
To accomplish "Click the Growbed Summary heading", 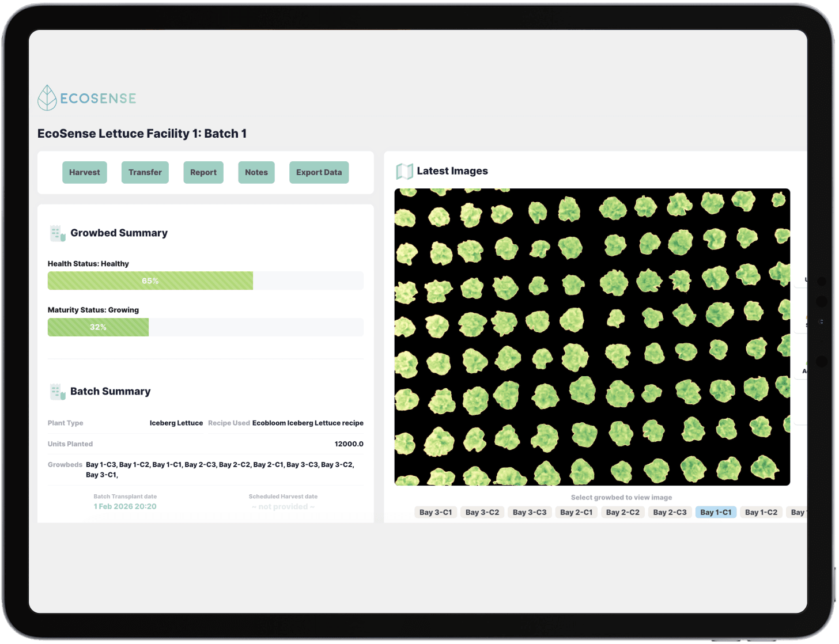I will click(x=119, y=233).
